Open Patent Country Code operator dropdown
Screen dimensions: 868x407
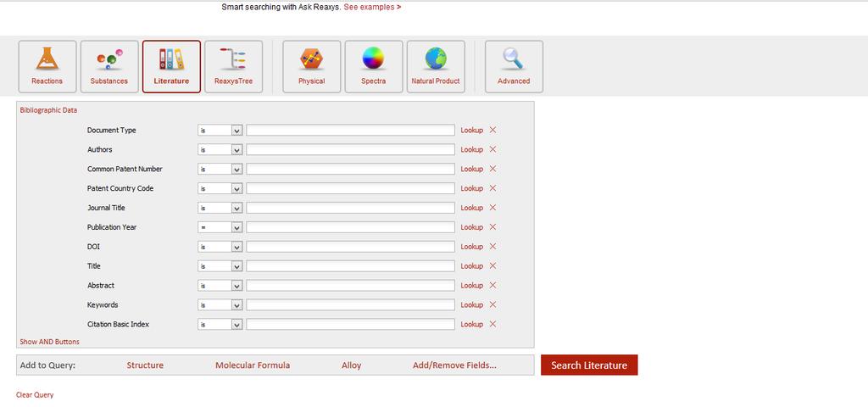(x=220, y=188)
